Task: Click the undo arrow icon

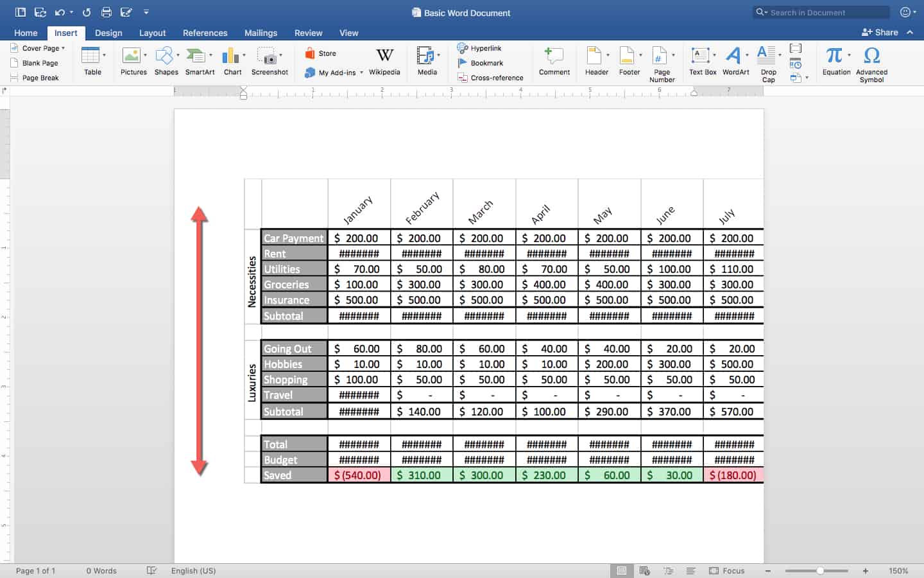Action: (60, 12)
